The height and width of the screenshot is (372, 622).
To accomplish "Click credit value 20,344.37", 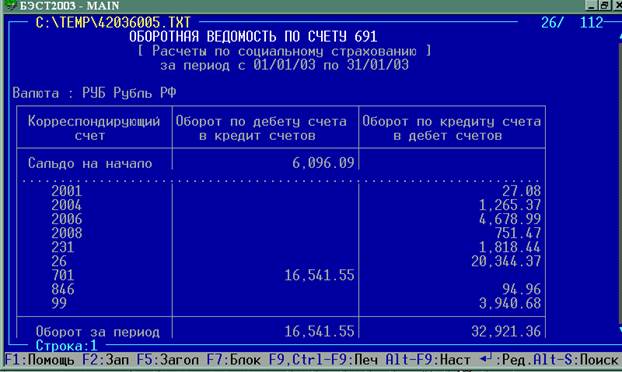I will 506,261.
